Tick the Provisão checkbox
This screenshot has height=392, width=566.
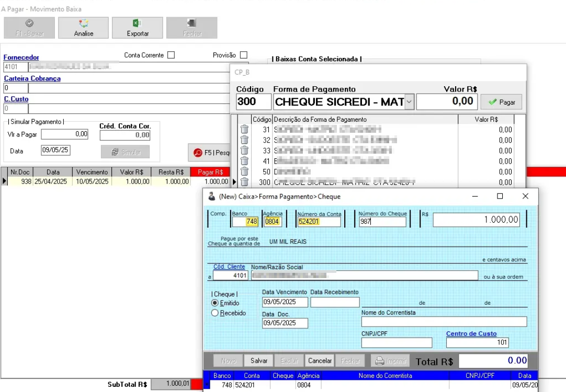pos(244,55)
